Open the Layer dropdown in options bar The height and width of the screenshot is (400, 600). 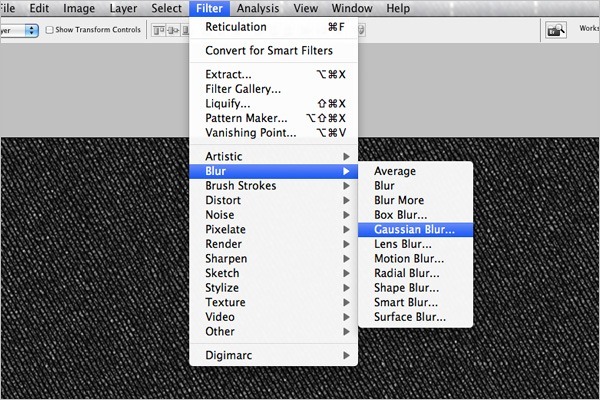[x=19, y=30]
